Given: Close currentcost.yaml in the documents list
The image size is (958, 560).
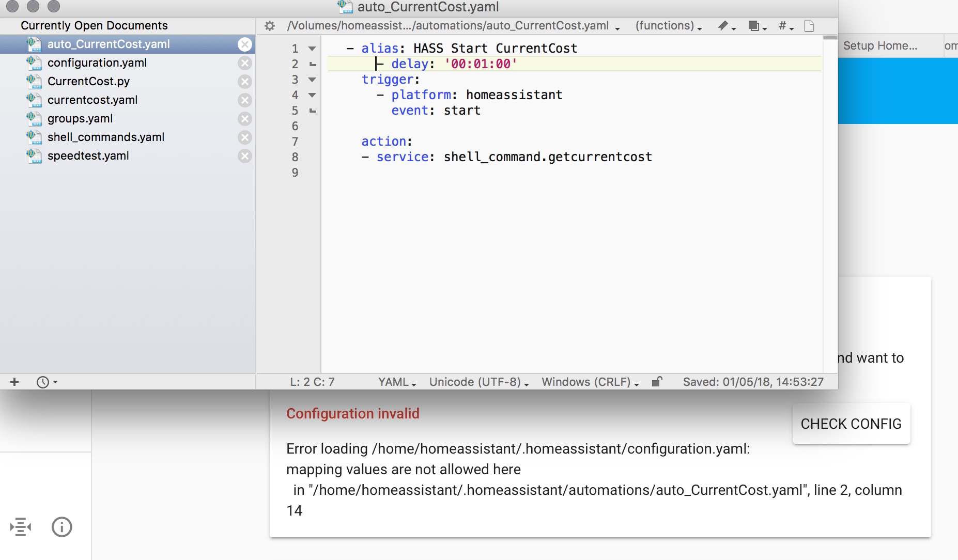Looking at the screenshot, I should tap(245, 100).
